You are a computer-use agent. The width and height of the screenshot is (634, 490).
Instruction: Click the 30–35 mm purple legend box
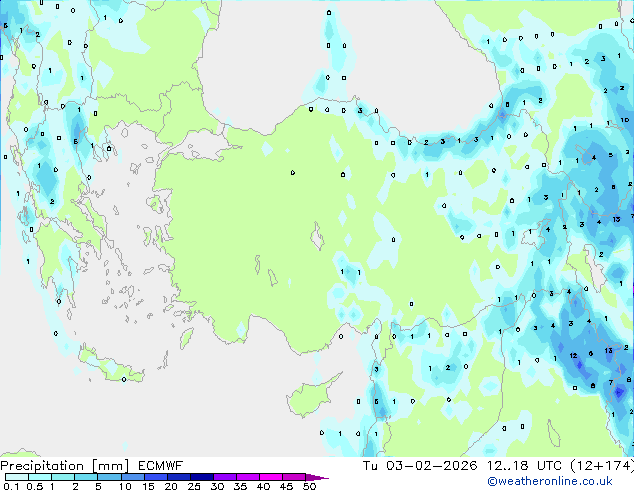[224, 477]
